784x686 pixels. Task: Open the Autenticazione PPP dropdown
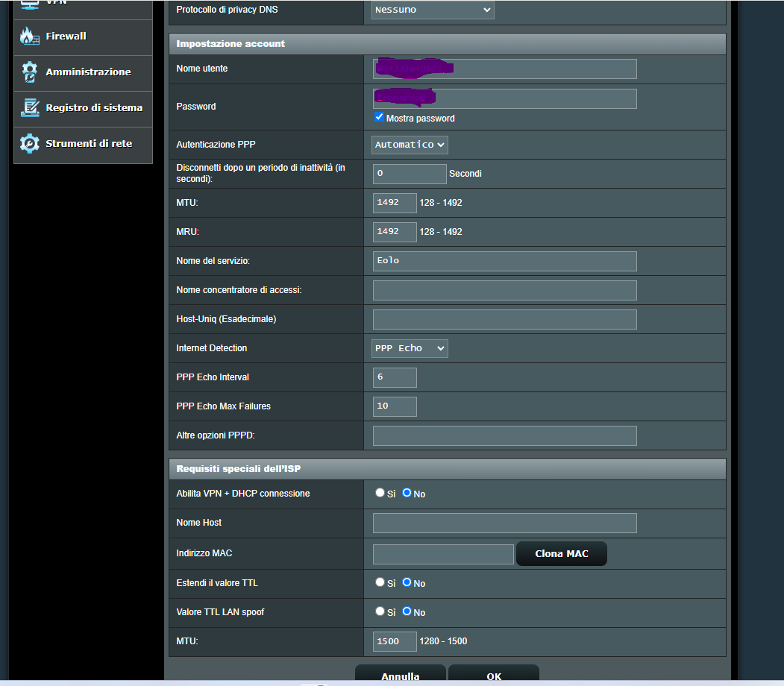click(410, 145)
